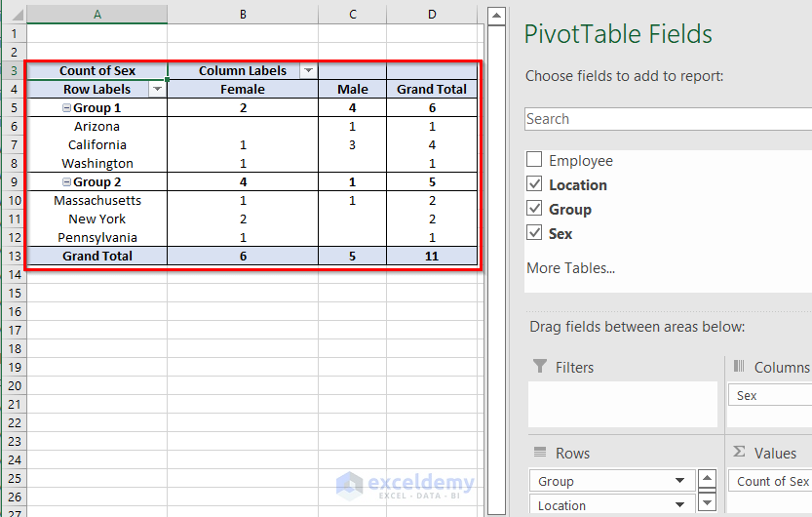
Task: Select the Male column header cell
Action: [x=353, y=89]
